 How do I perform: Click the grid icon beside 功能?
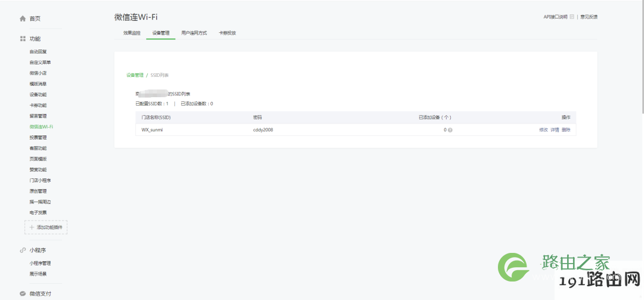pos(23,39)
